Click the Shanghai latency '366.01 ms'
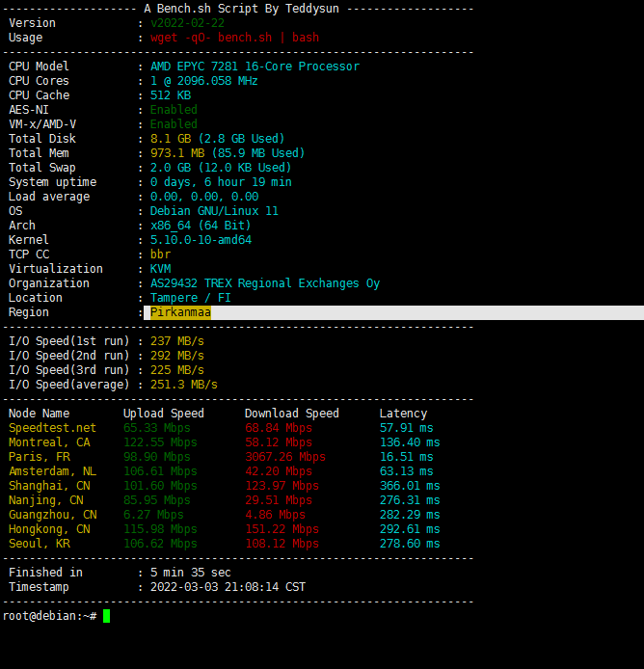 click(410, 486)
